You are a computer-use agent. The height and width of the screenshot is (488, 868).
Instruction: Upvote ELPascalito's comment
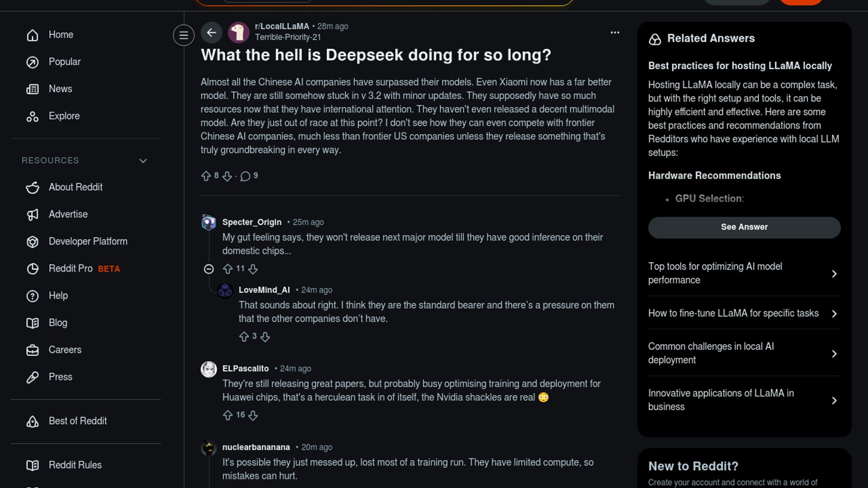(x=228, y=415)
